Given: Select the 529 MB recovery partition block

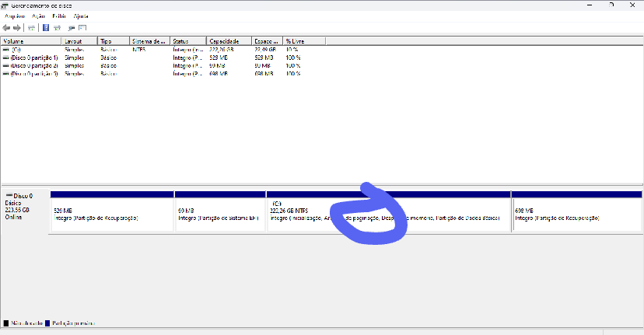Looking at the screenshot, I should click(112, 211).
